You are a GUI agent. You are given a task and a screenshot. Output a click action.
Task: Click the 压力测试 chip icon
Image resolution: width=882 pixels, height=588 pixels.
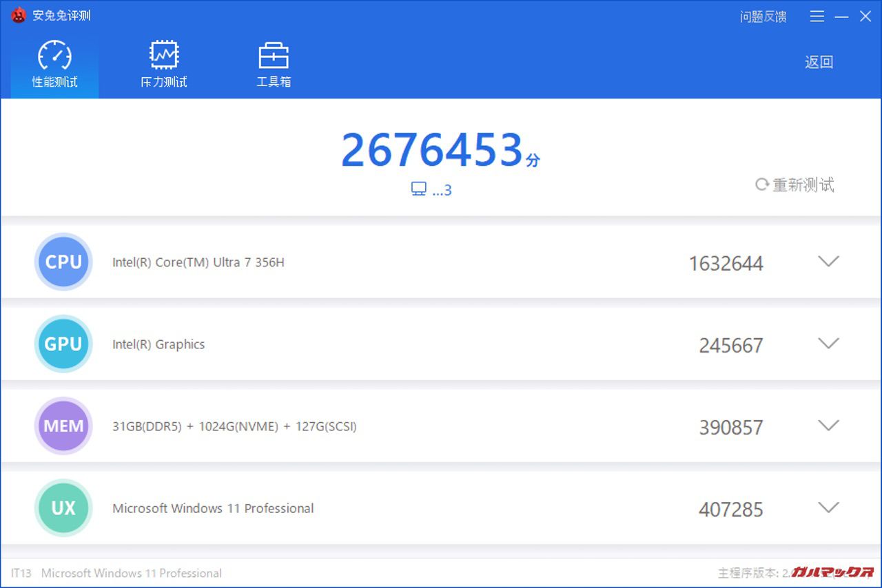coord(164,55)
